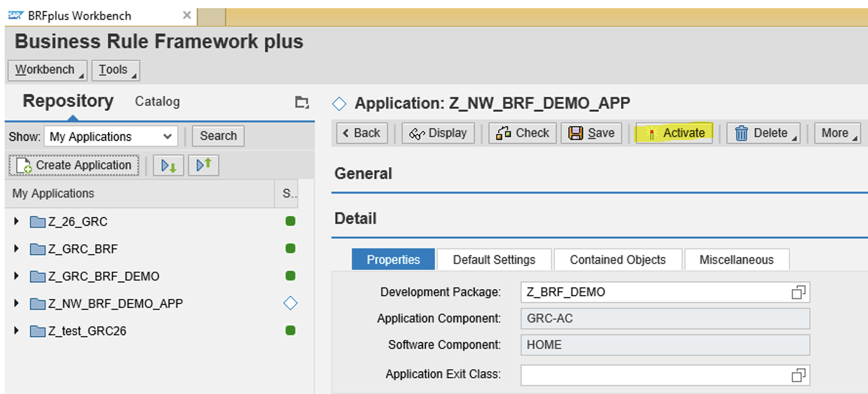This screenshot has width=868, height=394.
Task: Select Z_NW_BRF_DEMO_APP in the tree
Action: click(116, 304)
